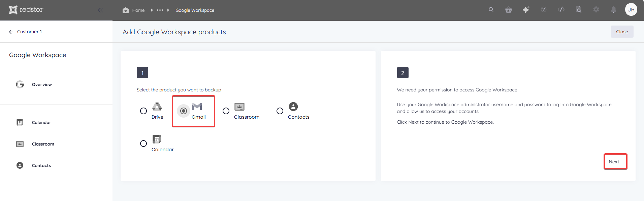
Task: Open the settings gear icon
Action: pos(596,10)
